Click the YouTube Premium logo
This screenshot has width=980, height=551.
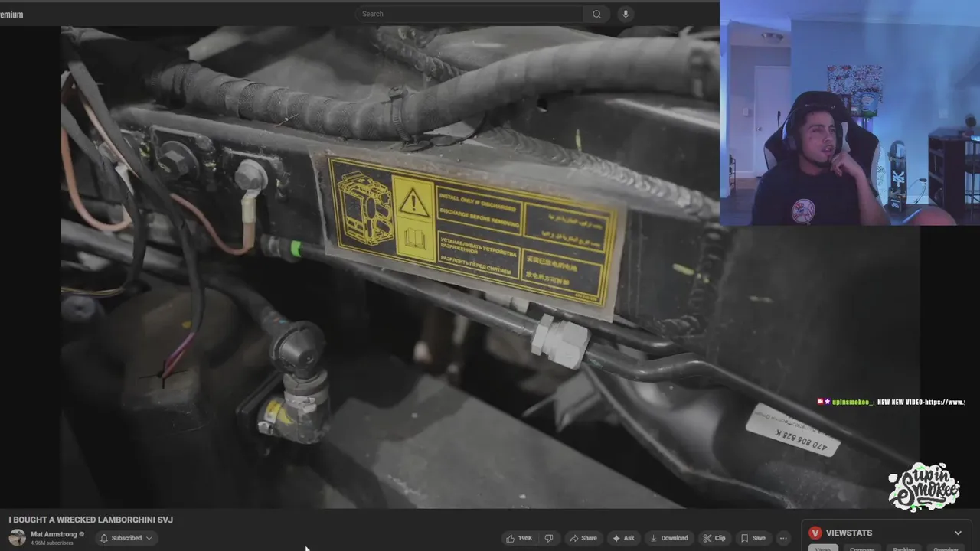point(11,15)
